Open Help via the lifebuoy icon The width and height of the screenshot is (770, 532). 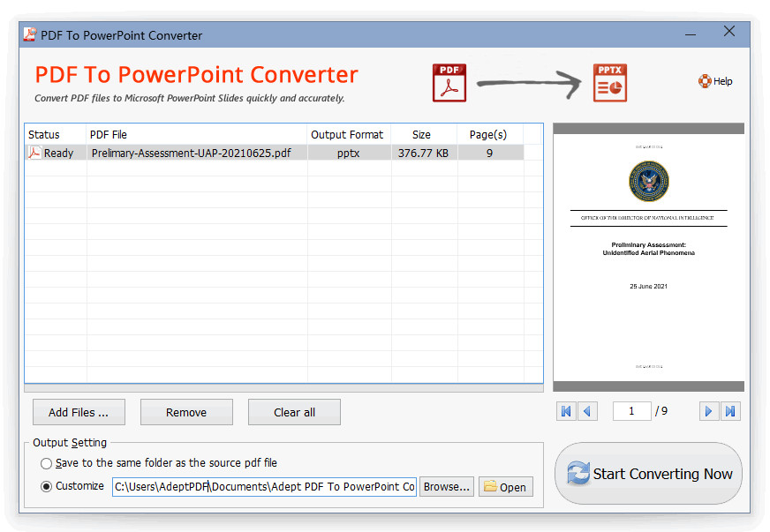[705, 81]
